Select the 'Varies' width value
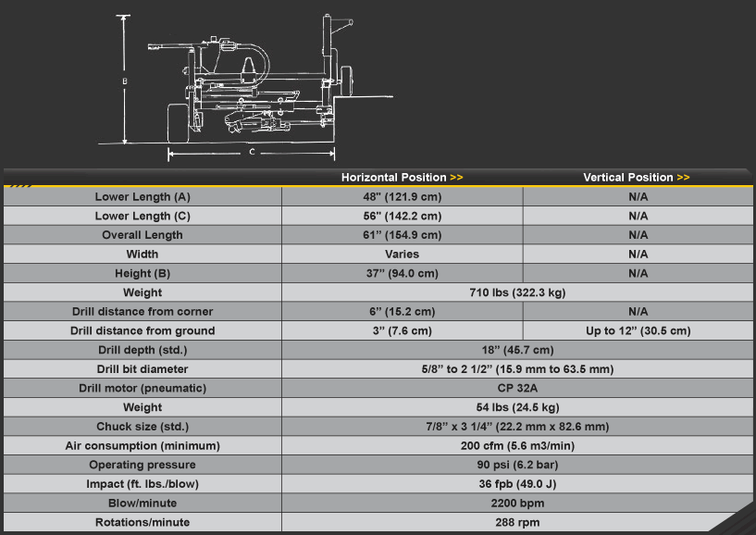 (x=403, y=255)
